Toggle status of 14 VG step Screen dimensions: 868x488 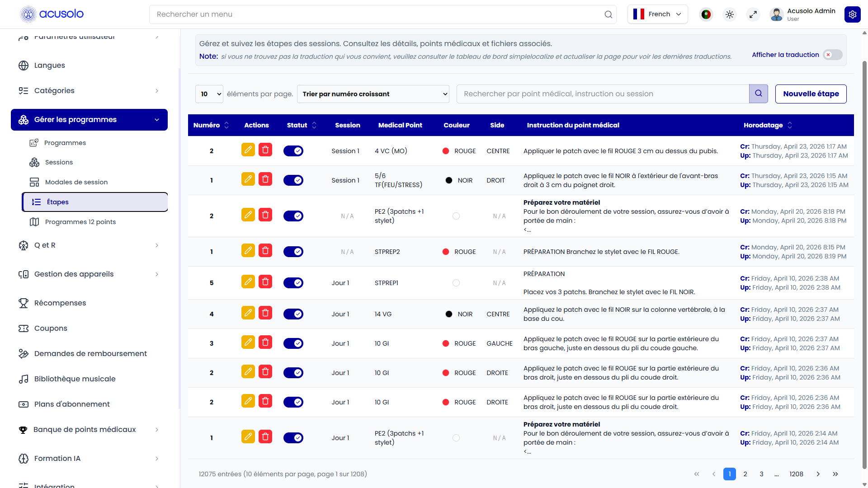pyautogui.click(x=293, y=314)
